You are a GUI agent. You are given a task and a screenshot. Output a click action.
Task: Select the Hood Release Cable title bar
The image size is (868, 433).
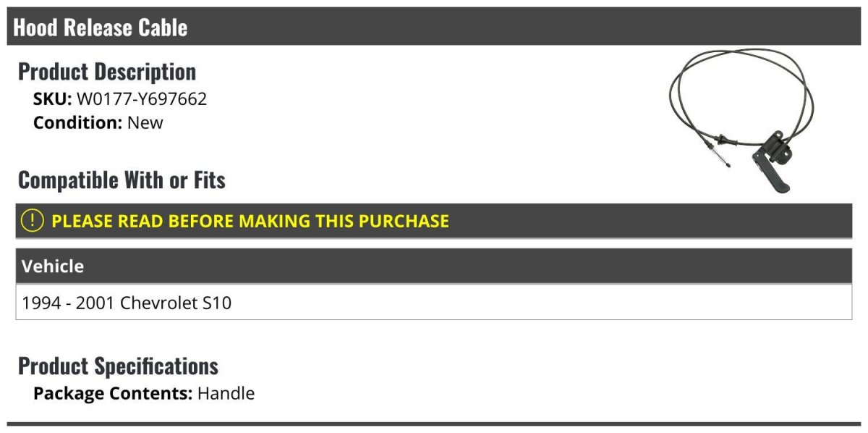435,27
